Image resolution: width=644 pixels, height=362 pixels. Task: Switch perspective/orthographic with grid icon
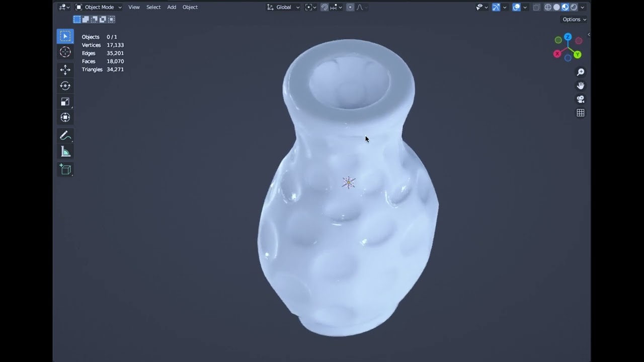coord(580,113)
